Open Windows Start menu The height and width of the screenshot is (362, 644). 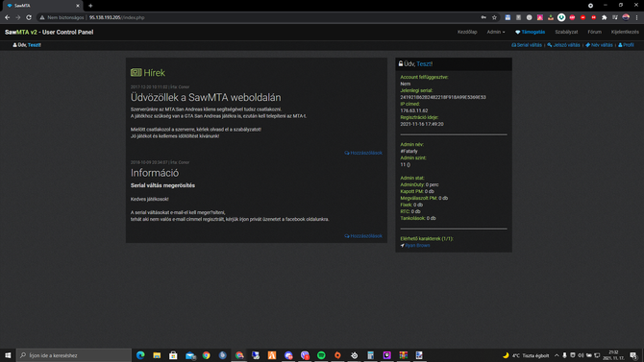click(x=8, y=355)
